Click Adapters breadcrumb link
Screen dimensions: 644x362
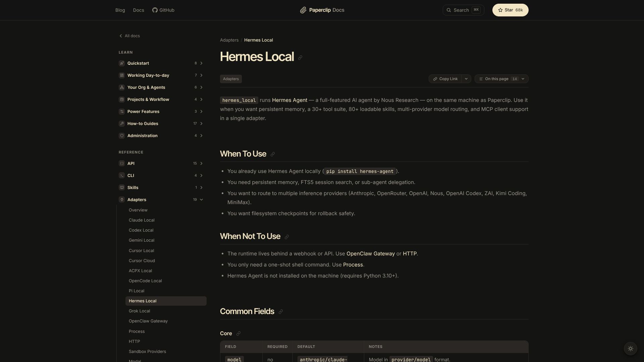pyautogui.click(x=229, y=40)
